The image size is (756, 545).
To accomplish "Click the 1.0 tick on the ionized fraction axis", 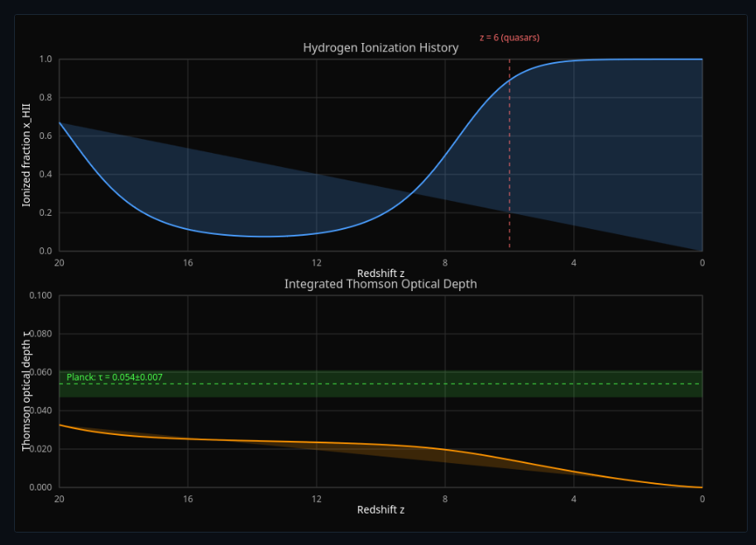I will (45, 60).
